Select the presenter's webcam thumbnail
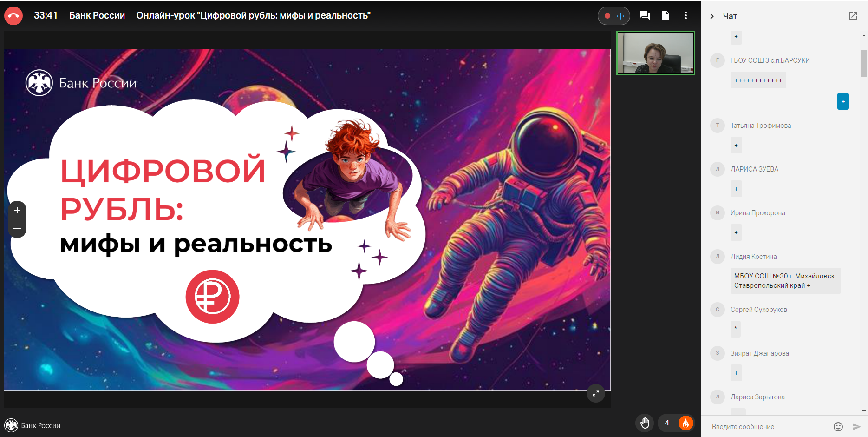Viewport: 868px width, 437px height. click(656, 53)
